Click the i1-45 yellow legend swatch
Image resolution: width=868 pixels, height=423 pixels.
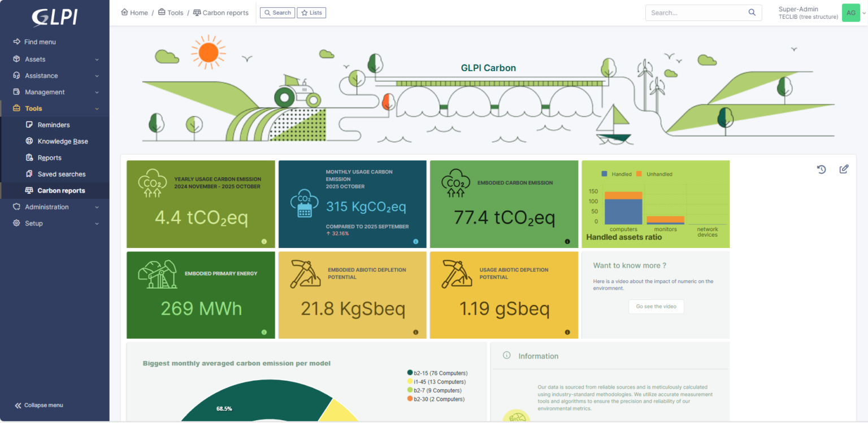coord(410,382)
